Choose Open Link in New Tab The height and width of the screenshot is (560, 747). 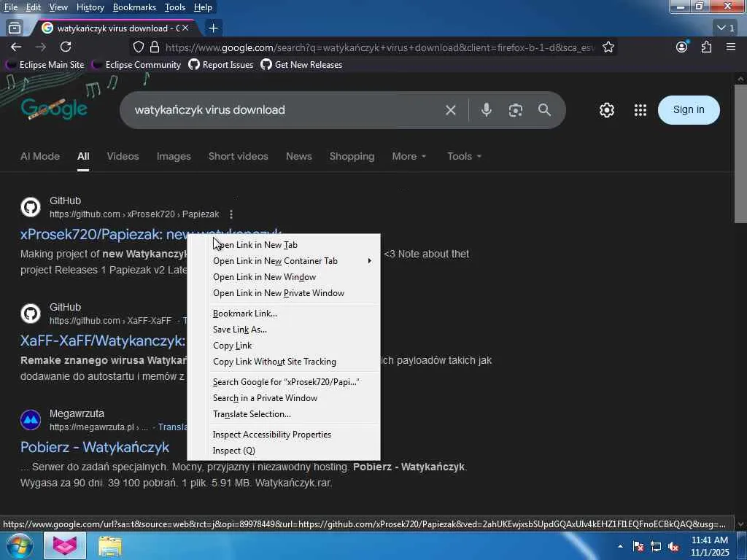(284, 245)
